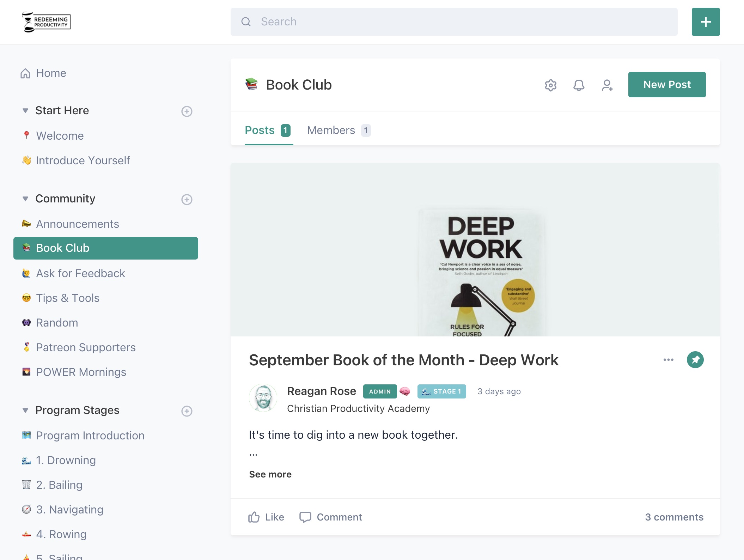Click the search magnifier icon
The width and height of the screenshot is (744, 560).
point(246,22)
